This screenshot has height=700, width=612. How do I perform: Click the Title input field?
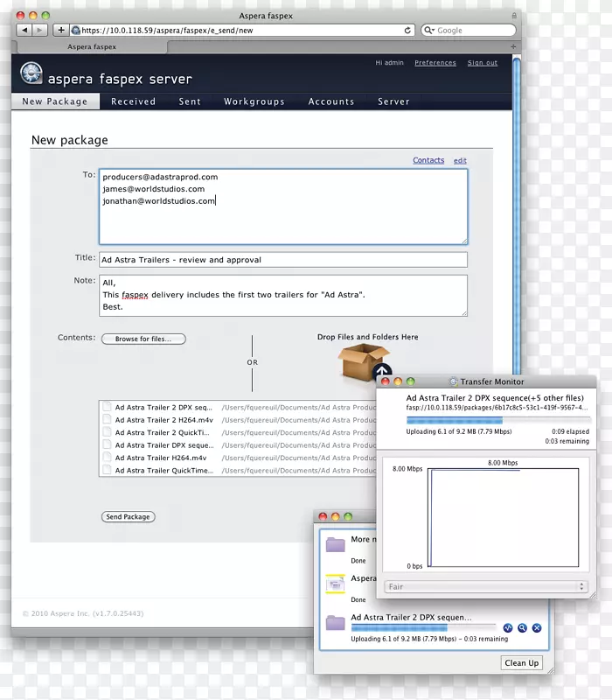(283, 260)
